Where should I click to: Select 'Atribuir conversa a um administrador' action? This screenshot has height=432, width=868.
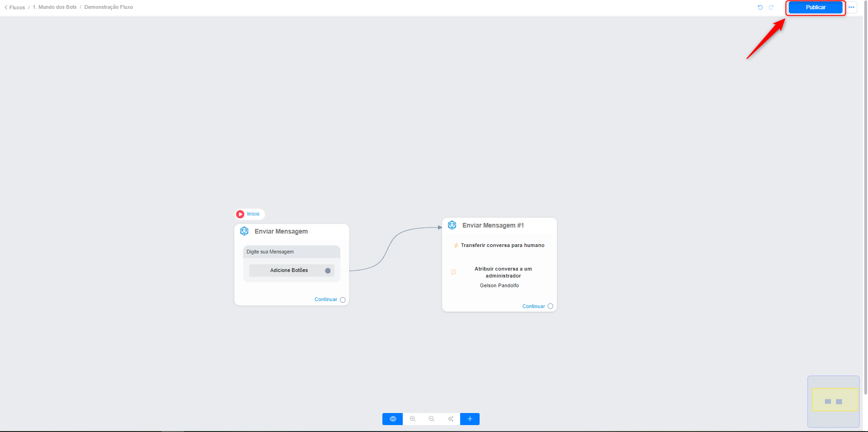click(503, 272)
